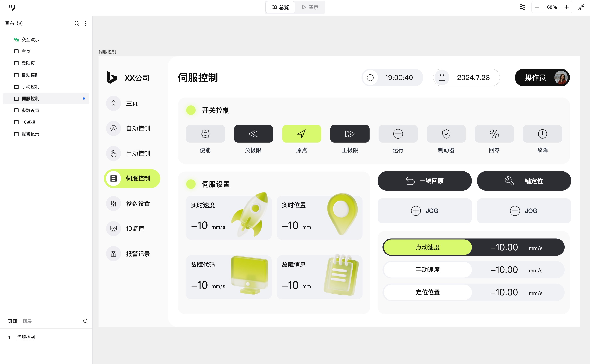
Task: Click the 68% zoom level value
Action: (552, 7)
